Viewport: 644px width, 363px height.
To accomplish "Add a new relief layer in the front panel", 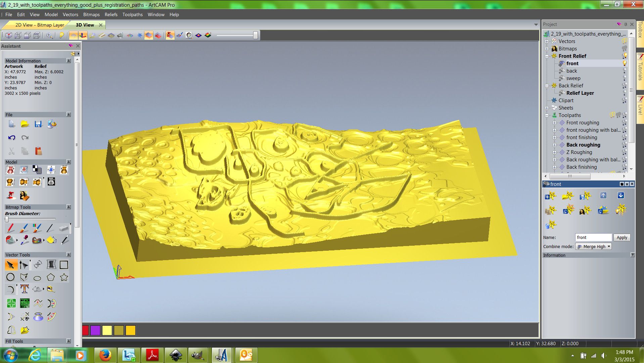I will [550, 196].
